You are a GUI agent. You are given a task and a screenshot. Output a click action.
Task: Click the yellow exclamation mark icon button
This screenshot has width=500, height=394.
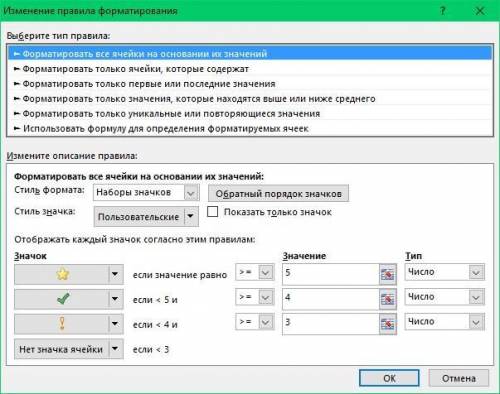(62, 324)
